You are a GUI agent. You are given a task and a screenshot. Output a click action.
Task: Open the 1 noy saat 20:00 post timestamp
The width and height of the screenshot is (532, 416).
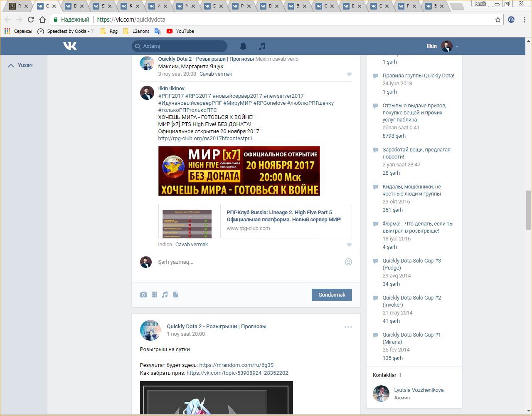(186, 334)
